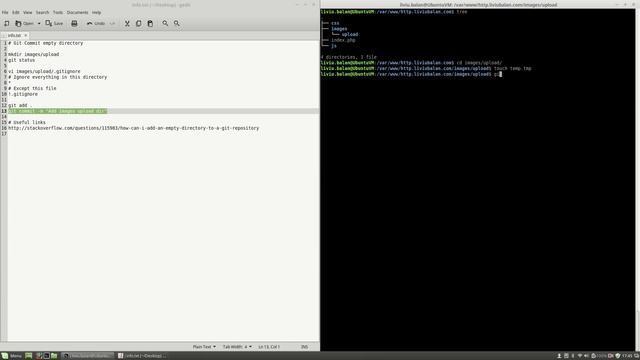Screen dimensions: 640x360
Task: Click the '# Ignore everything in this directory' line
Action: coord(58,77)
